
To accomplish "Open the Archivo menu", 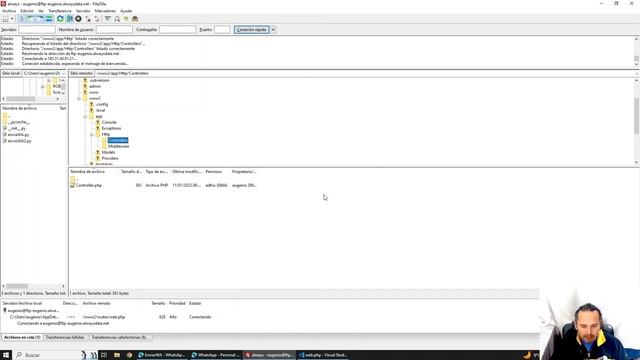I will pos(9,11).
